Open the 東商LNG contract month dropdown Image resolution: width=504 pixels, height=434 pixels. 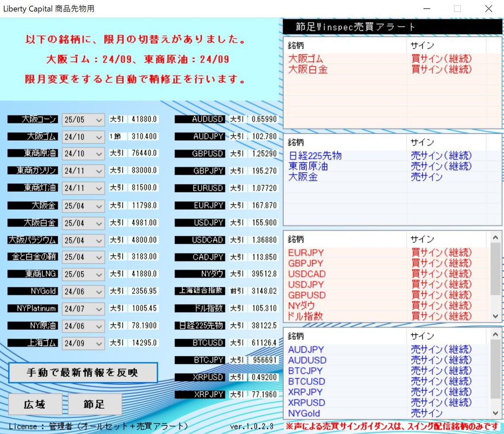click(83, 274)
